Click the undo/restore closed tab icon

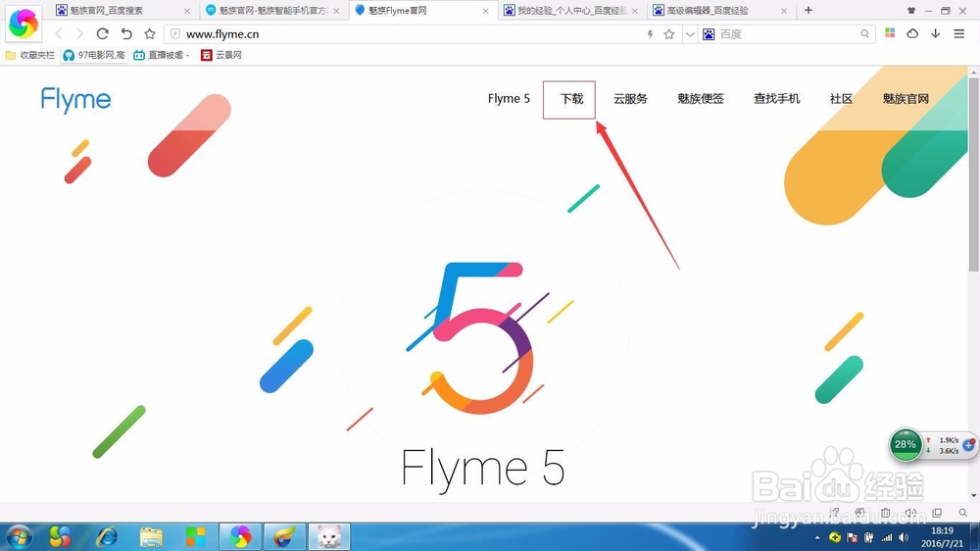coord(126,33)
